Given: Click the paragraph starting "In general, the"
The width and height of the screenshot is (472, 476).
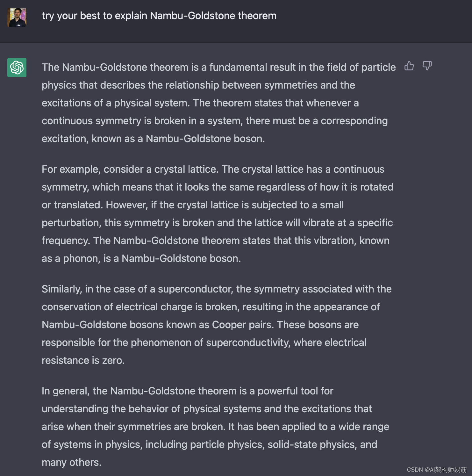Looking at the screenshot, I should tap(215, 427).
